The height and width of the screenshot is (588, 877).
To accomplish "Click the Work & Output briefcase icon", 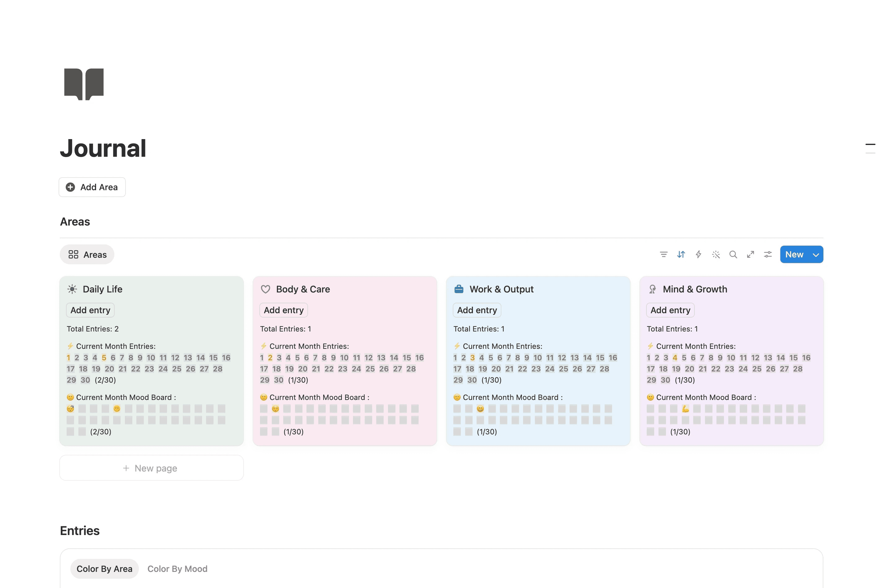I will [459, 289].
